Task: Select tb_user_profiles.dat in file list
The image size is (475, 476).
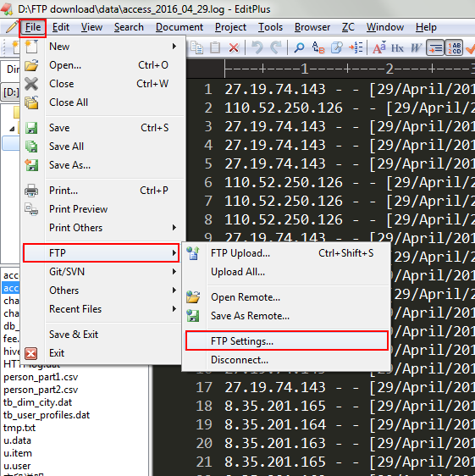Action: (47, 415)
